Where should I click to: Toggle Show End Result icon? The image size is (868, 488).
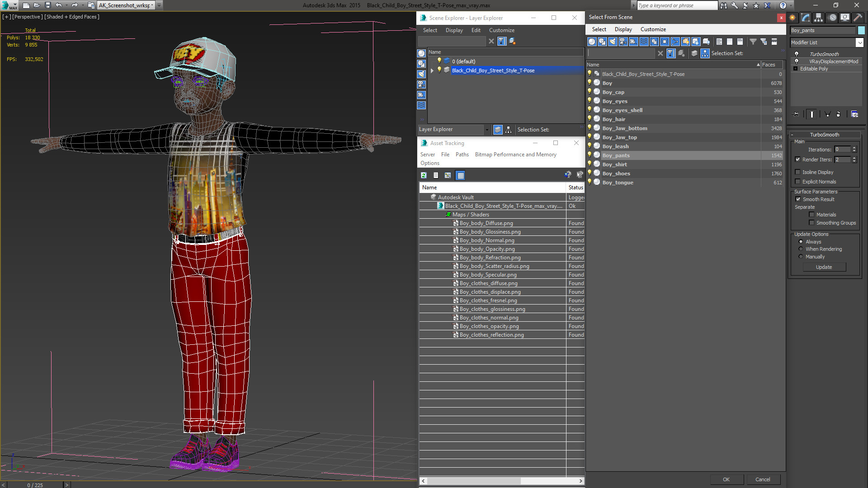tap(812, 114)
